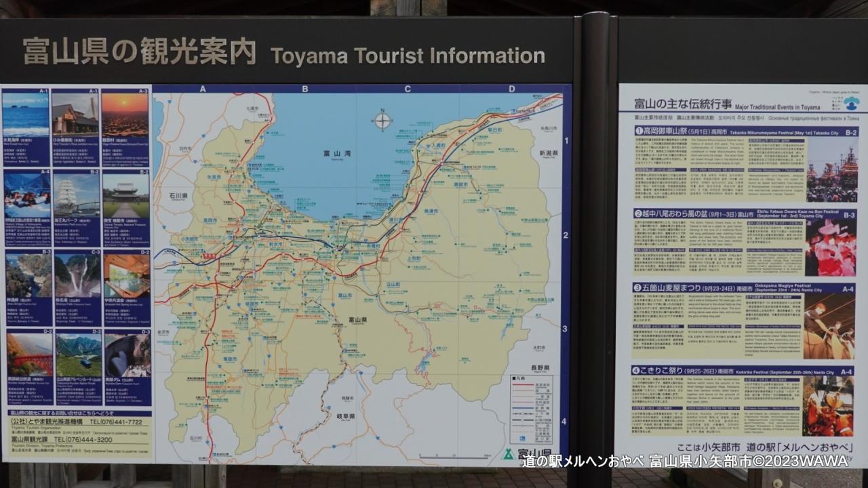Select the waterfall photo labeled C-3
Viewport: 868px width, 488px height.
tap(77, 275)
